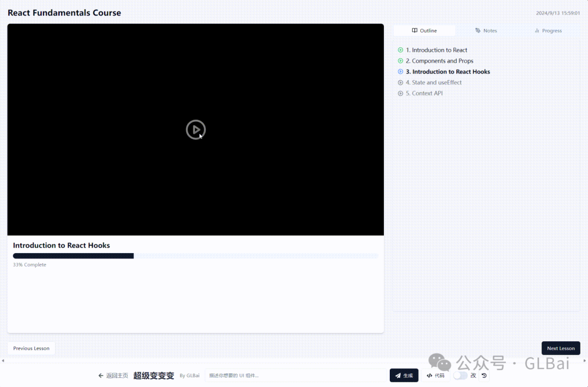Click green play icon beside Introduction to React
The width and height of the screenshot is (588, 387).
click(x=401, y=50)
